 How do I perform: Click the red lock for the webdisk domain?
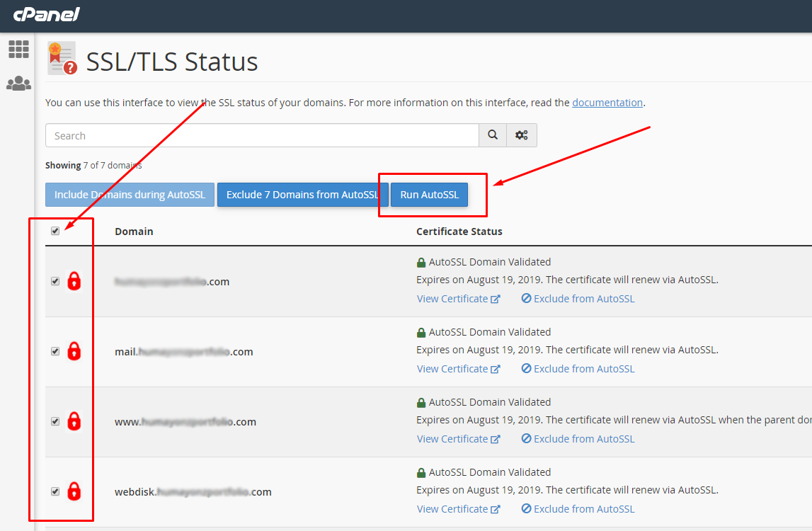click(x=74, y=491)
